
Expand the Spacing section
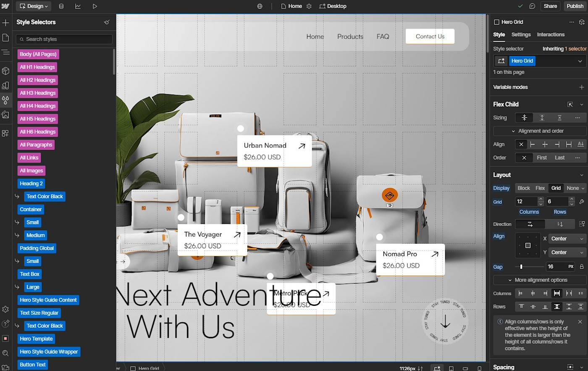coord(582,367)
